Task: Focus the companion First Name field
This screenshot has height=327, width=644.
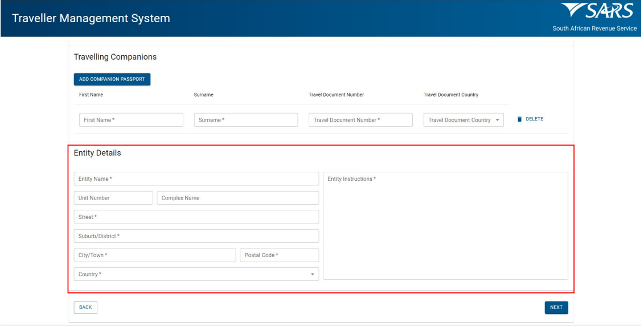Action: click(x=131, y=120)
